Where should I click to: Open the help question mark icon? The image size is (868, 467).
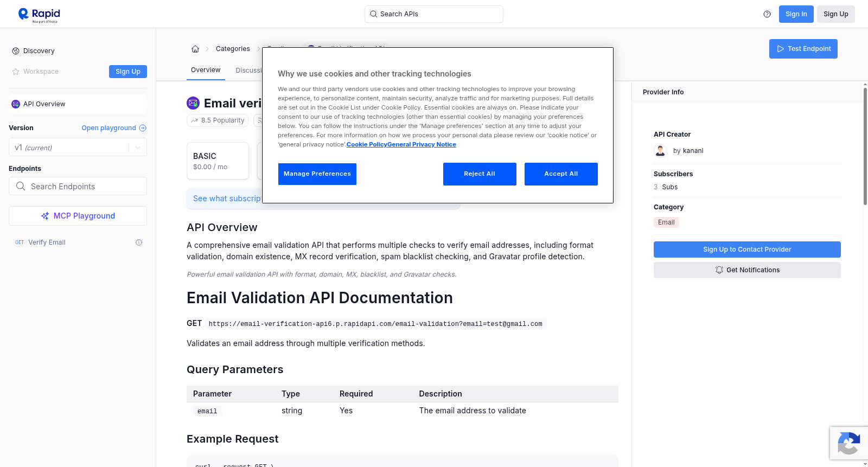pos(767,14)
